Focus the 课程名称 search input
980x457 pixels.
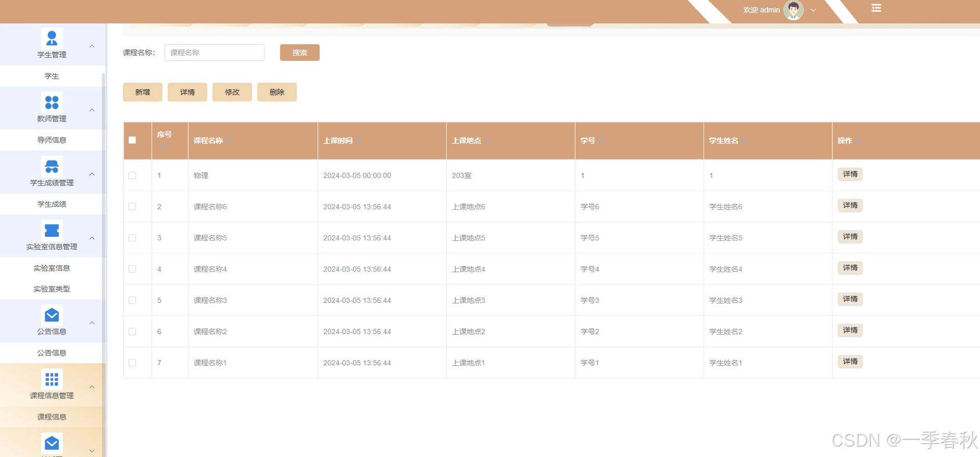[215, 52]
